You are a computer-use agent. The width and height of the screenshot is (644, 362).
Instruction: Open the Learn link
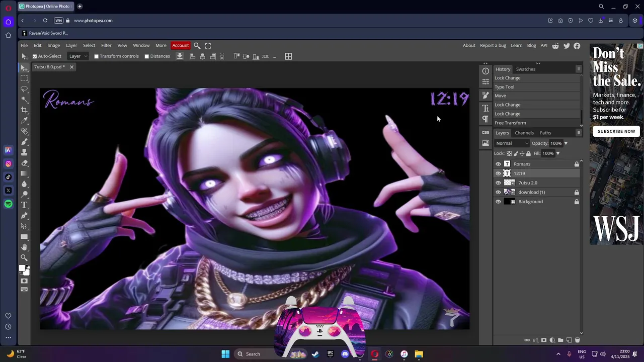pos(517,46)
